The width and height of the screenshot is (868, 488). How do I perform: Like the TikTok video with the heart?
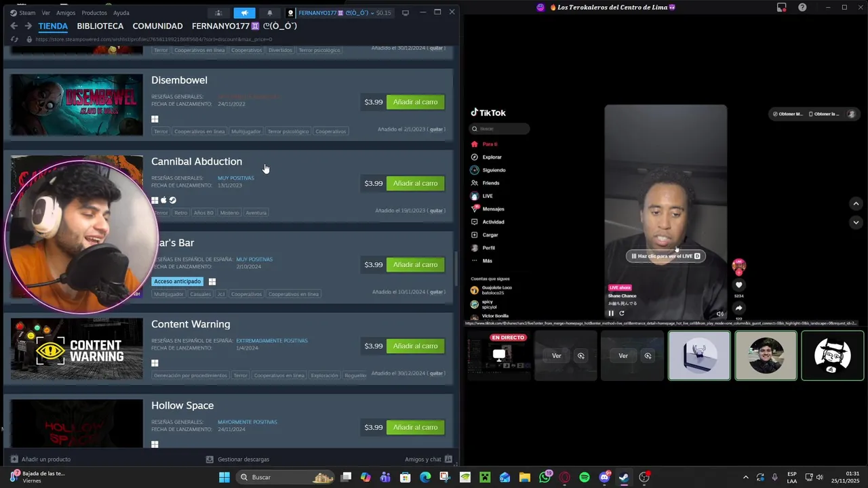coord(738,285)
